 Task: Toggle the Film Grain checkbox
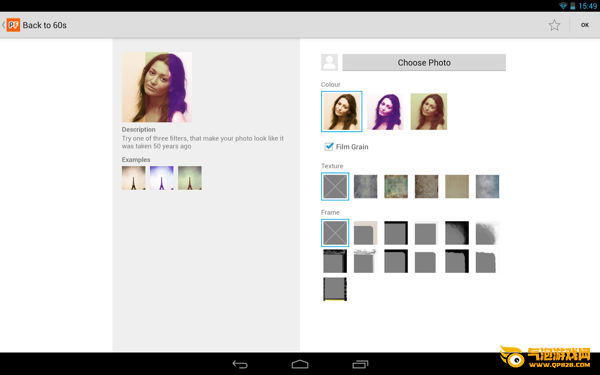(329, 147)
